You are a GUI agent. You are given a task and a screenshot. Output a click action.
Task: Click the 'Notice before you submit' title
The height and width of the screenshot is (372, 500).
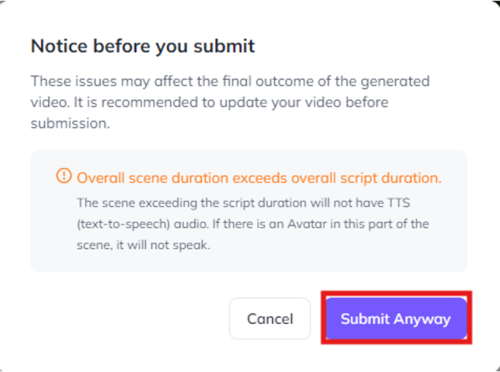click(x=143, y=46)
